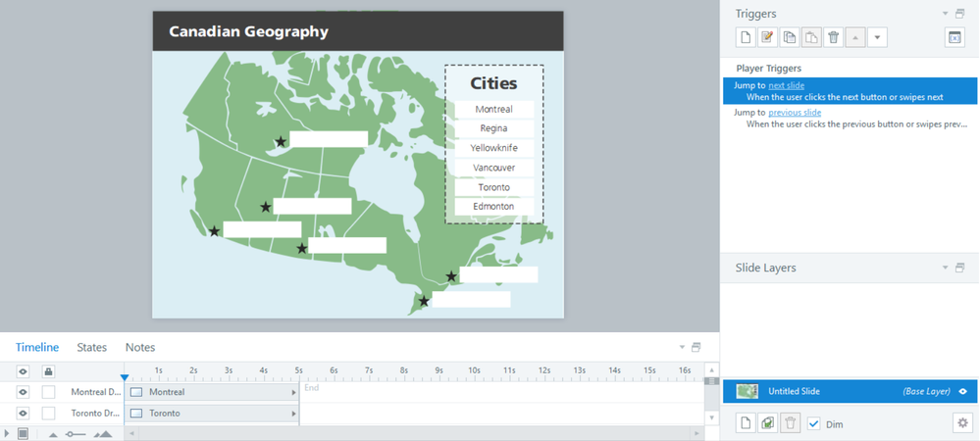
Task: Click the 'previous slide' trigger link
Action: pyautogui.click(x=795, y=113)
